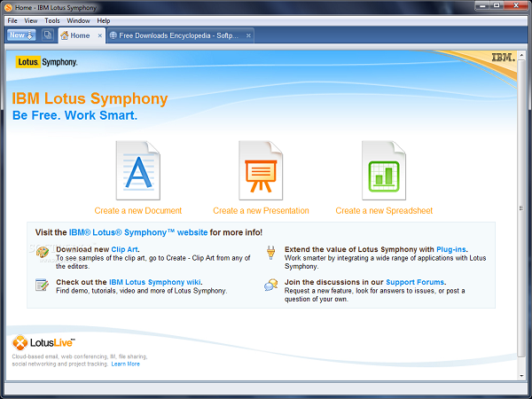Maximize the Lotus Symphony window
The image size is (532, 399).
(497, 6)
